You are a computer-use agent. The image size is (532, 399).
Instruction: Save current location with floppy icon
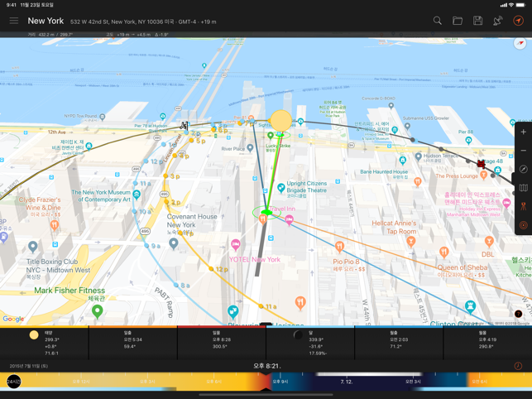(477, 21)
